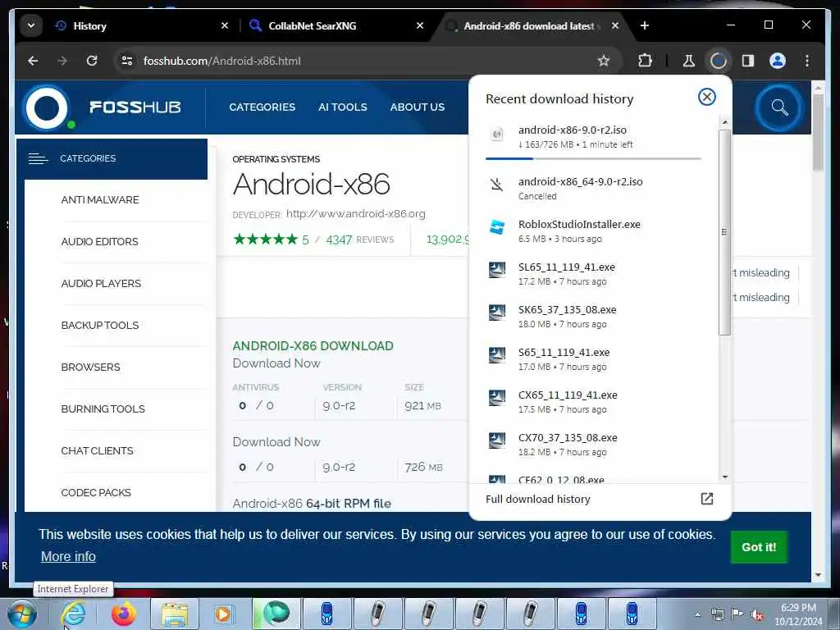Click the 4347 REVIEWS link

click(x=359, y=240)
